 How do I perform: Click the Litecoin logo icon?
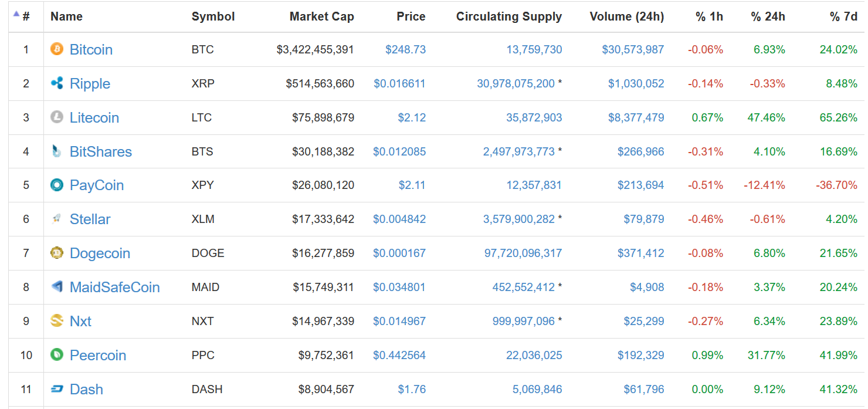click(56, 117)
